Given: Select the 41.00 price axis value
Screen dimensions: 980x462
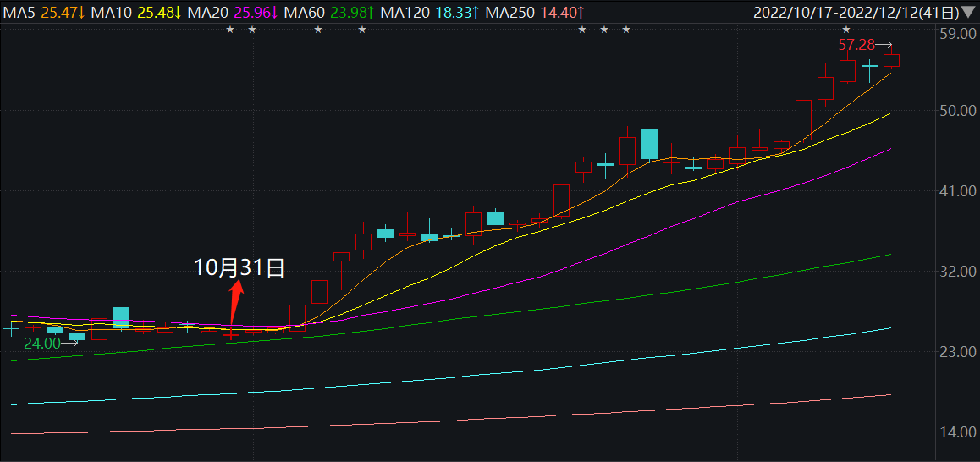Looking at the screenshot, I should 957,190.
